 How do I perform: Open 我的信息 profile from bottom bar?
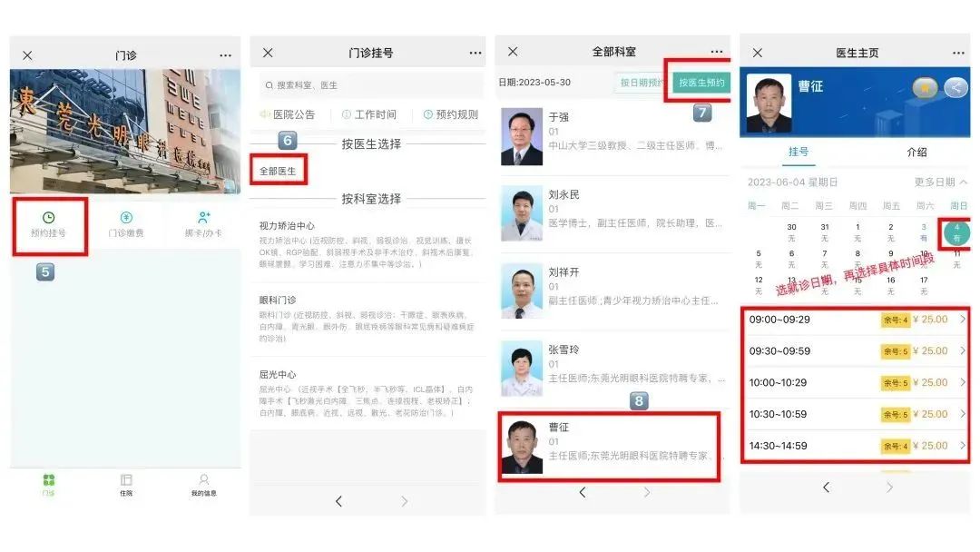tap(203, 484)
